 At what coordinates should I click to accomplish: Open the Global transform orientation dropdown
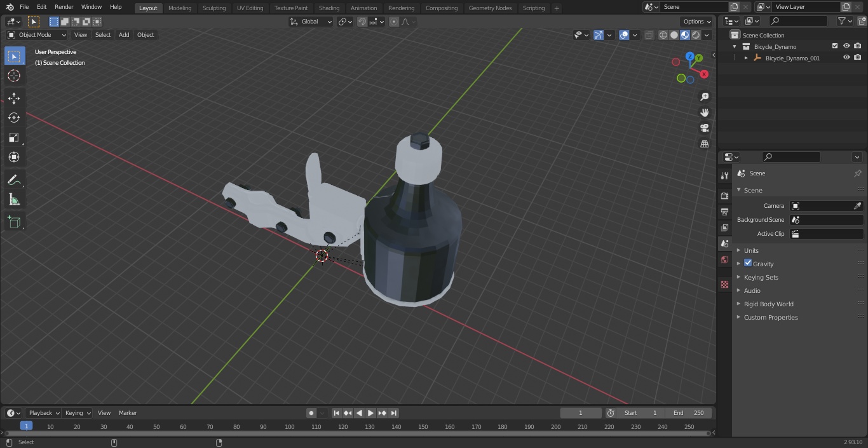[311, 22]
